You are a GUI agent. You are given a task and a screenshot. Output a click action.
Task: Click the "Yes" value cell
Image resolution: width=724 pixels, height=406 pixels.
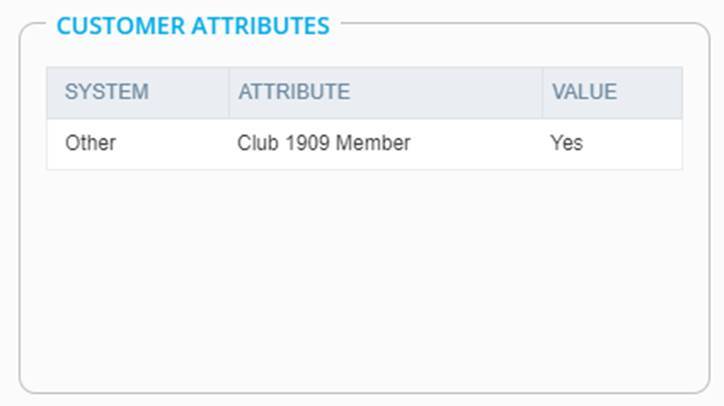coord(566,143)
